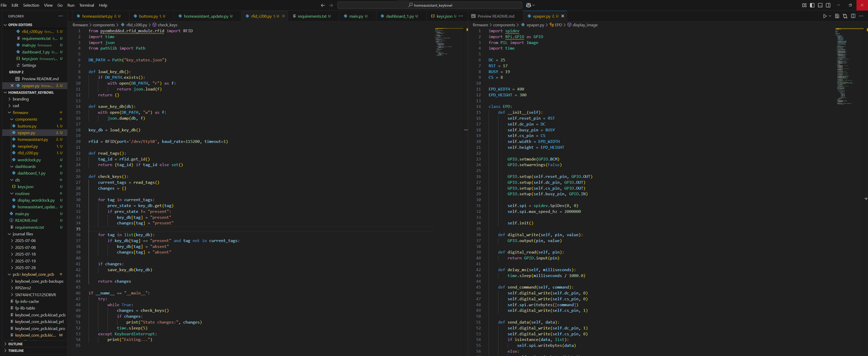This screenshot has height=356, width=868.
Task: Open Explorer views and more actions menu
Action: coord(61,16)
